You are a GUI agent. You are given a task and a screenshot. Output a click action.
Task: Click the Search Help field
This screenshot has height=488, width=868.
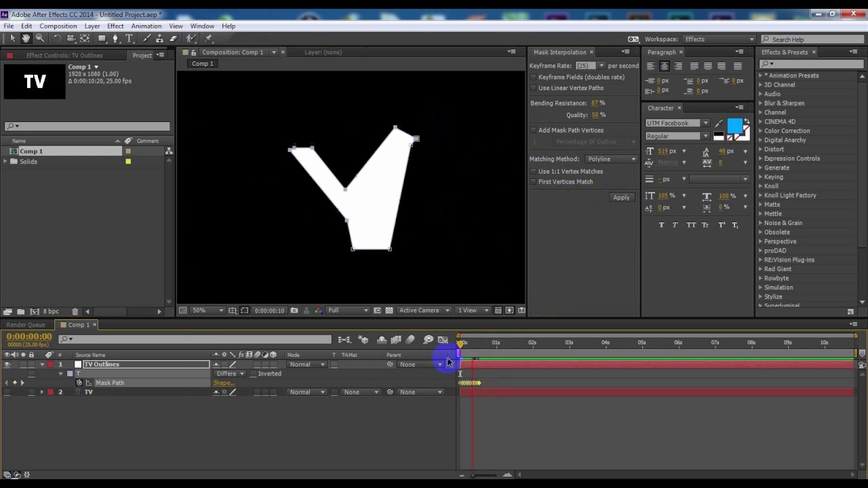[812, 39]
